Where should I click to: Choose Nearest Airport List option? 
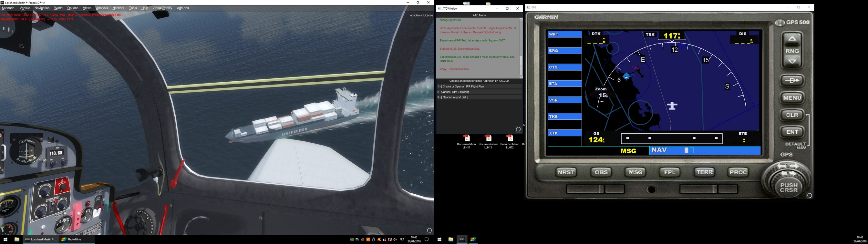pyautogui.click(x=479, y=97)
